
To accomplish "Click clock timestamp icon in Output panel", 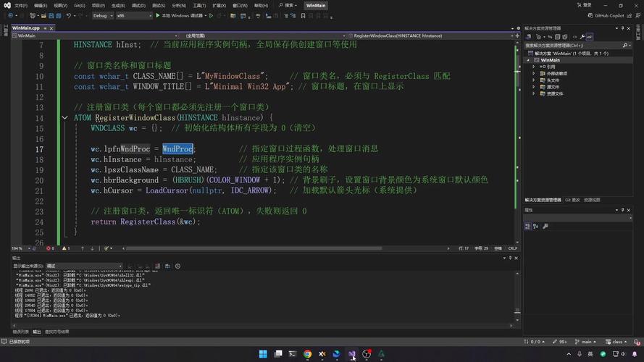I will 177,266.
